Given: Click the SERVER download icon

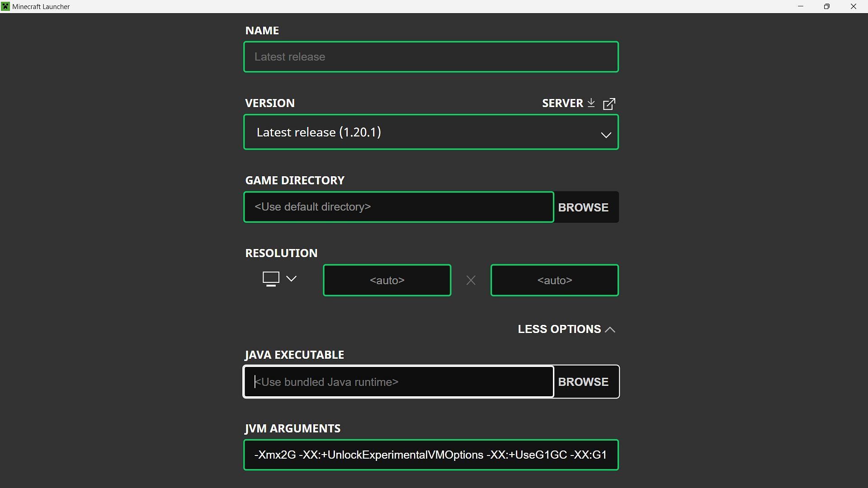Looking at the screenshot, I should tap(591, 103).
